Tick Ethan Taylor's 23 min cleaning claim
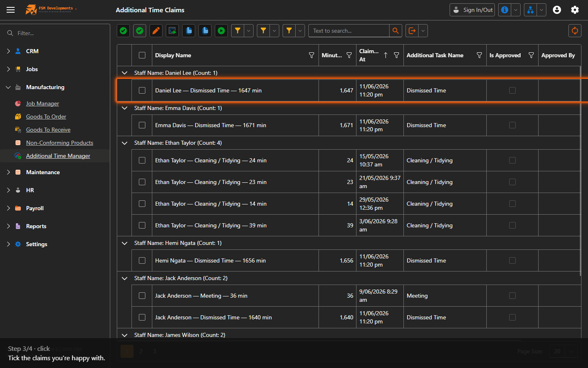The width and height of the screenshot is (588, 368). click(142, 182)
